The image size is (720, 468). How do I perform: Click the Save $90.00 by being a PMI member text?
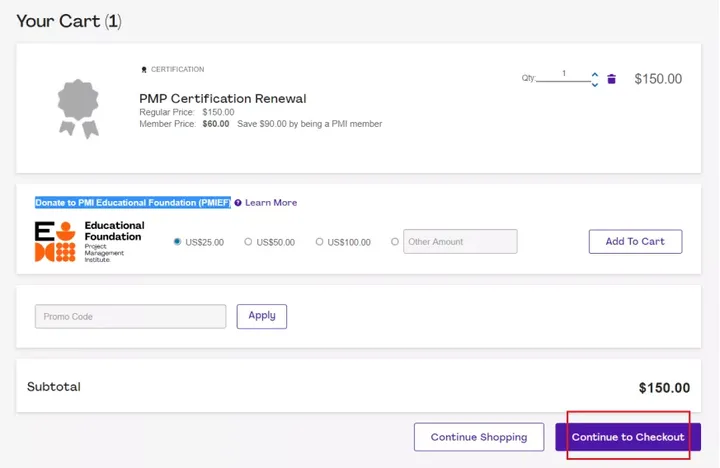click(x=309, y=124)
